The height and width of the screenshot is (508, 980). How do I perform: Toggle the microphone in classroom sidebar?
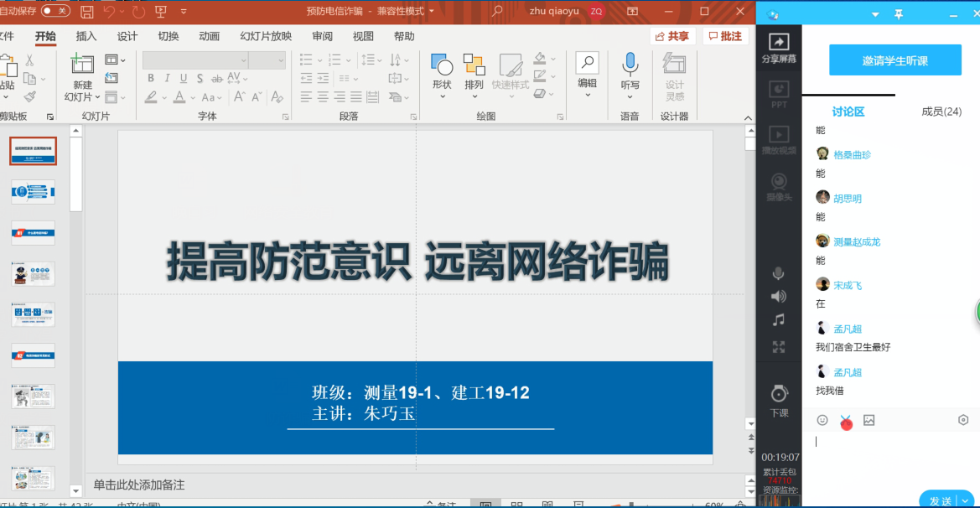point(779,273)
